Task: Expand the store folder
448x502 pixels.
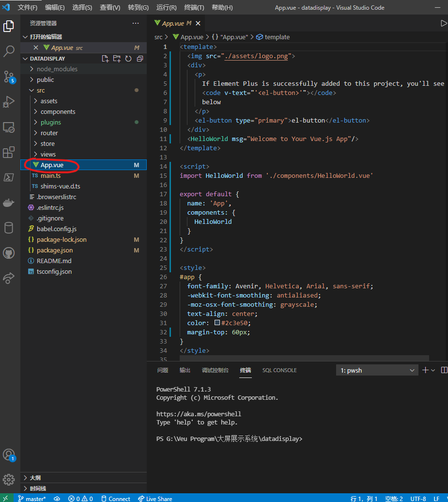Action: point(83,143)
